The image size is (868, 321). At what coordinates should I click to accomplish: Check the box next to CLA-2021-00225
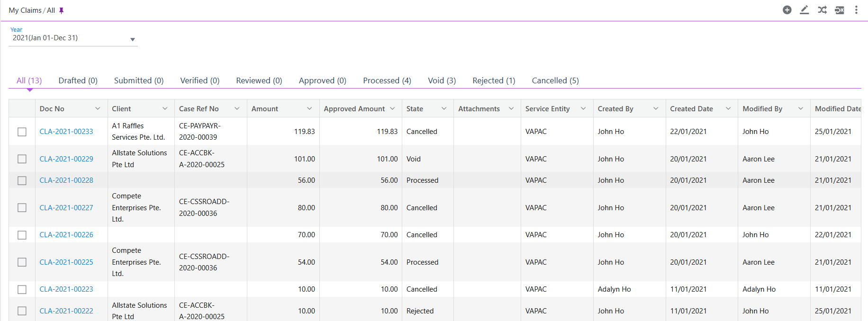pyautogui.click(x=22, y=262)
